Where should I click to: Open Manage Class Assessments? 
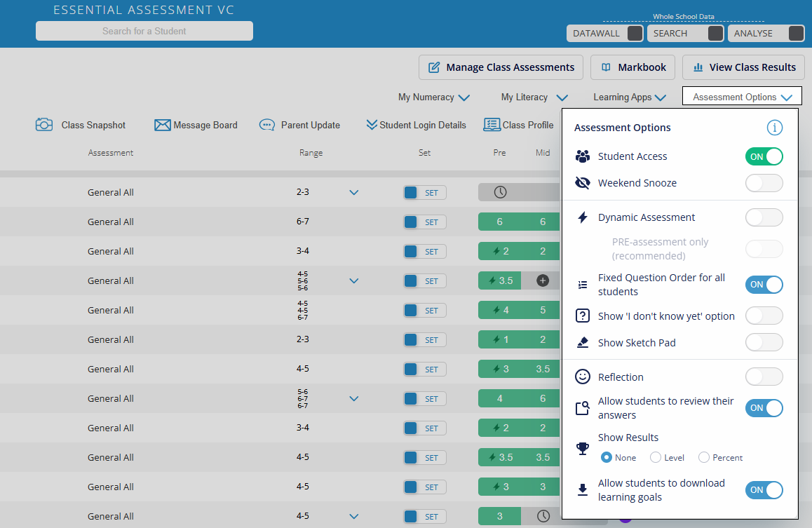point(501,67)
